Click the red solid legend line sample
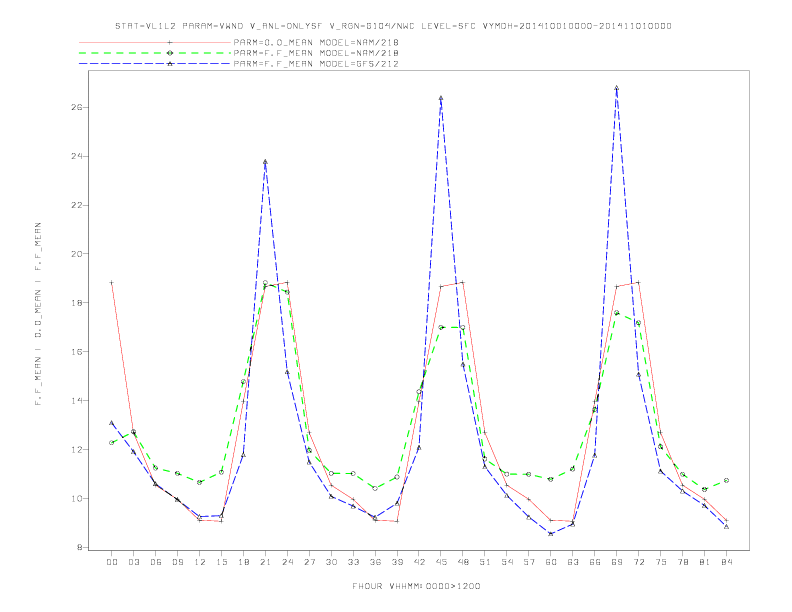 pos(155,42)
